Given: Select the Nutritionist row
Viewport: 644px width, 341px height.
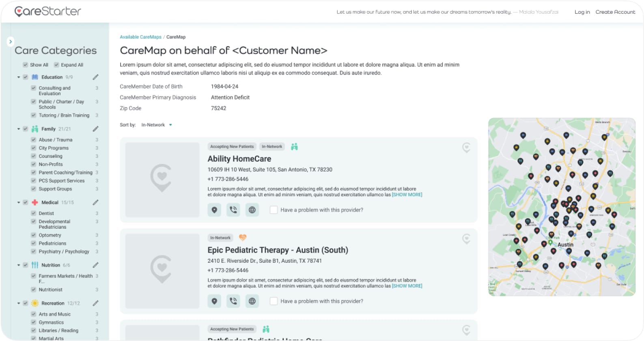Looking at the screenshot, I should (65, 290).
